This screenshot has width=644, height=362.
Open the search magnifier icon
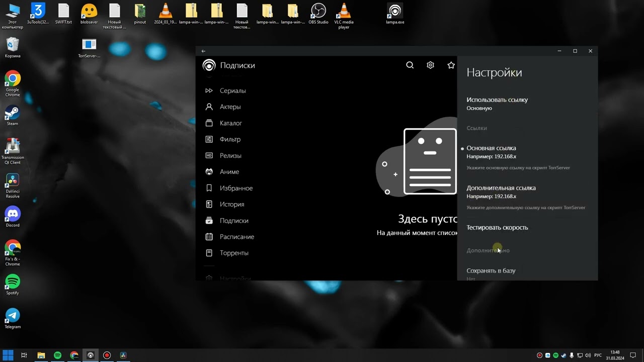click(410, 65)
